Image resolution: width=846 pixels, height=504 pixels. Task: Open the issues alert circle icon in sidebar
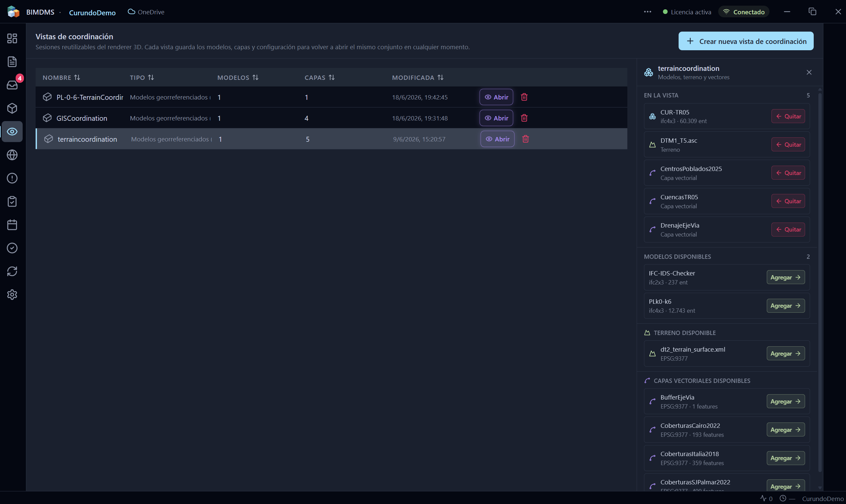(12, 178)
